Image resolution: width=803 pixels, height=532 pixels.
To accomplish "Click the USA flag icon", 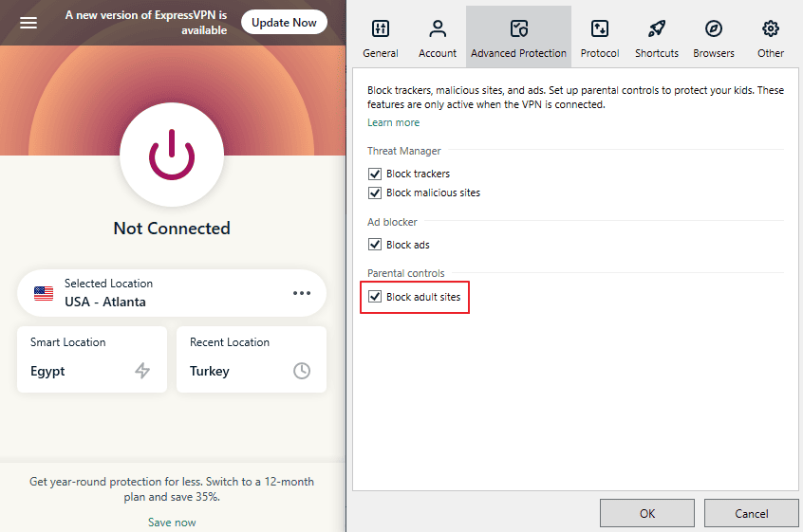I will point(44,293).
